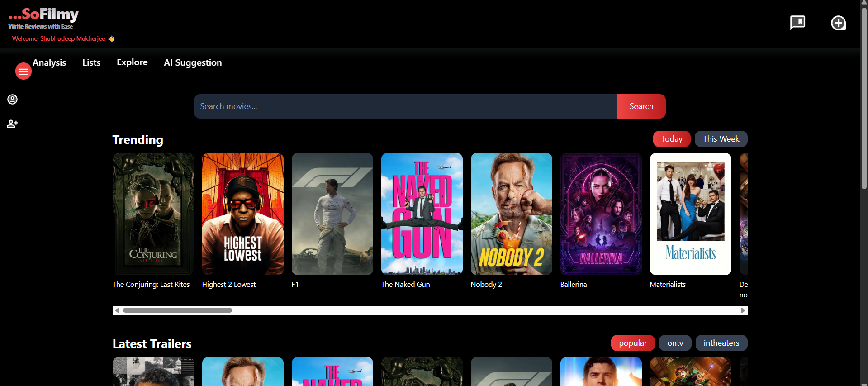Click the 'Ballerina' title text
Image resolution: width=868 pixels, height=386 pixels.
(574, 285)
